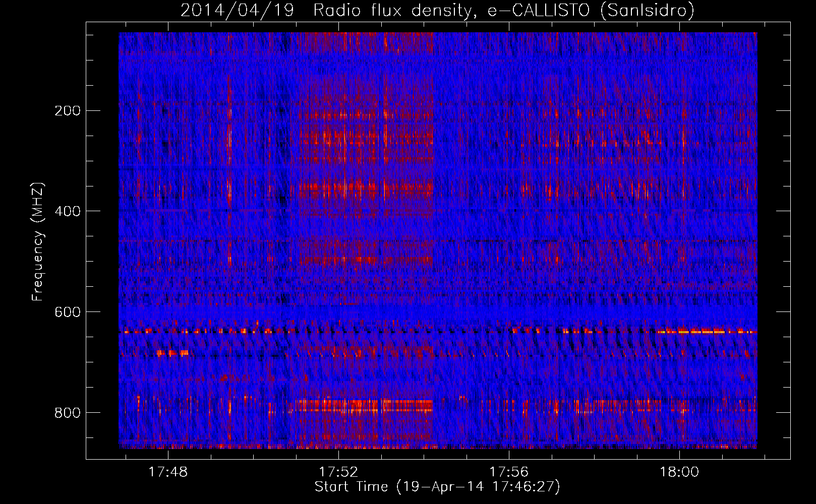Image resolution: width=816 pixels, height=504 pixels.
Task: Click the '17:48' time axis label
Action: click(x=168, y=472)
